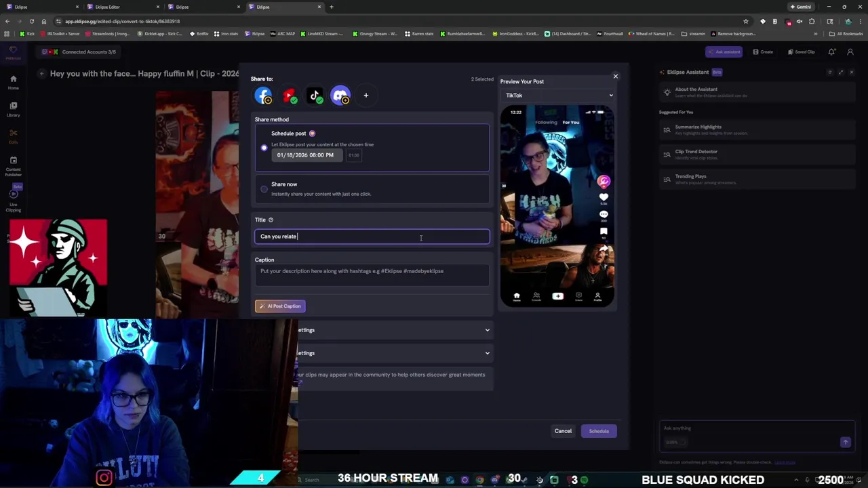The width and height of the screenshot is (868, 488).
Task: Select the Summarize Highlights suggestion
Action: (757, 129)
